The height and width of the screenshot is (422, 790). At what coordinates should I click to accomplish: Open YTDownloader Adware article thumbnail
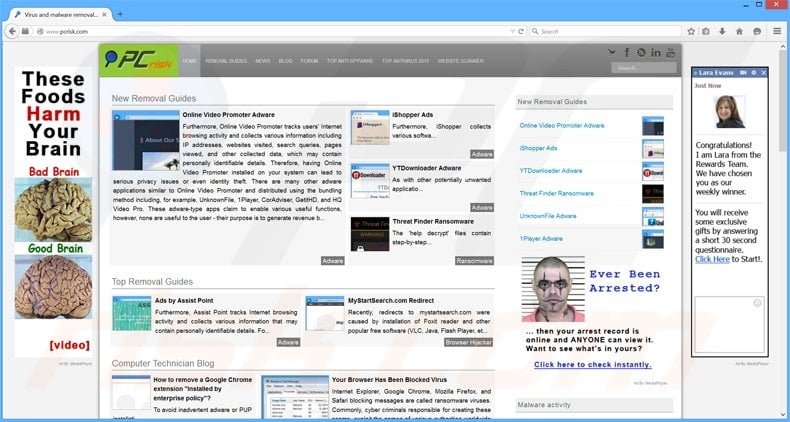click(x=370, y=181)
